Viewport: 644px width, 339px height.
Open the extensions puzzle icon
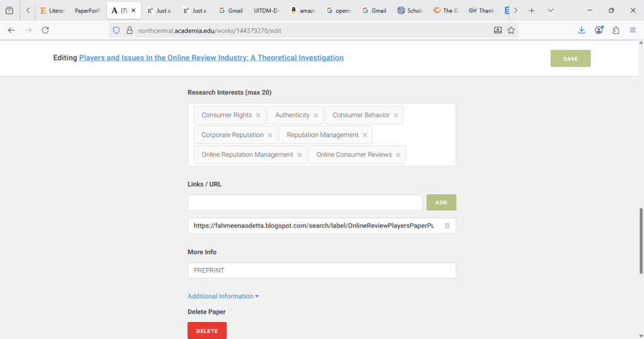coord(616,30)
